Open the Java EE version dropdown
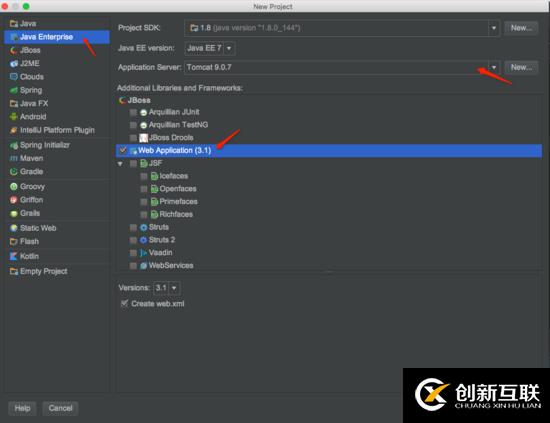The height and width of the screenshot is (423, 550). tap(210, 48)
